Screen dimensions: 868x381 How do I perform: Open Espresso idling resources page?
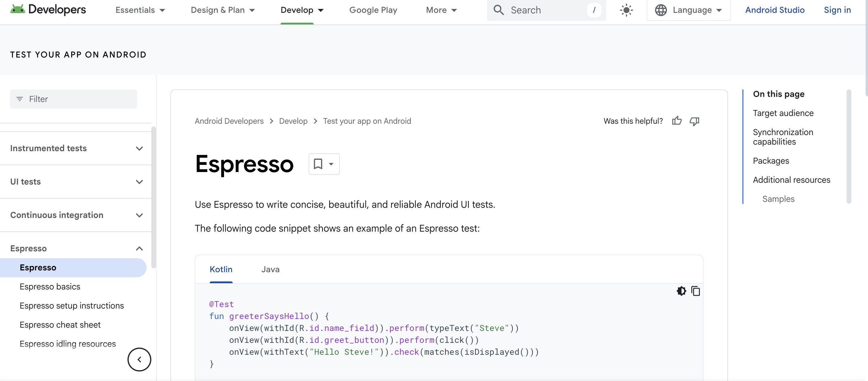[68, 344]
